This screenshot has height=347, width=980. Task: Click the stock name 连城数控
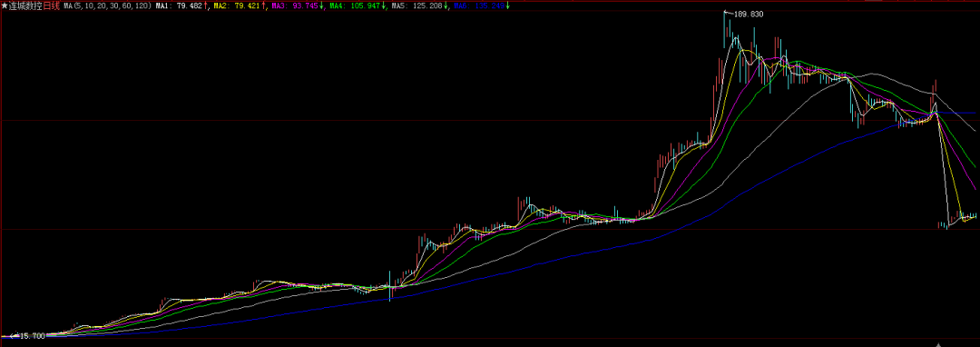click(25, 5)
